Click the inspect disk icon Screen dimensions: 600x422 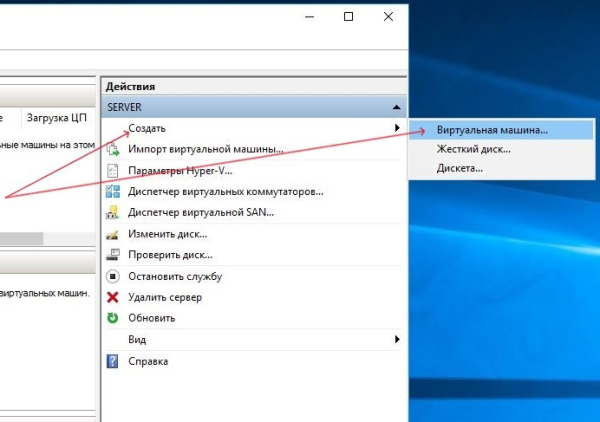pos(112,255)
